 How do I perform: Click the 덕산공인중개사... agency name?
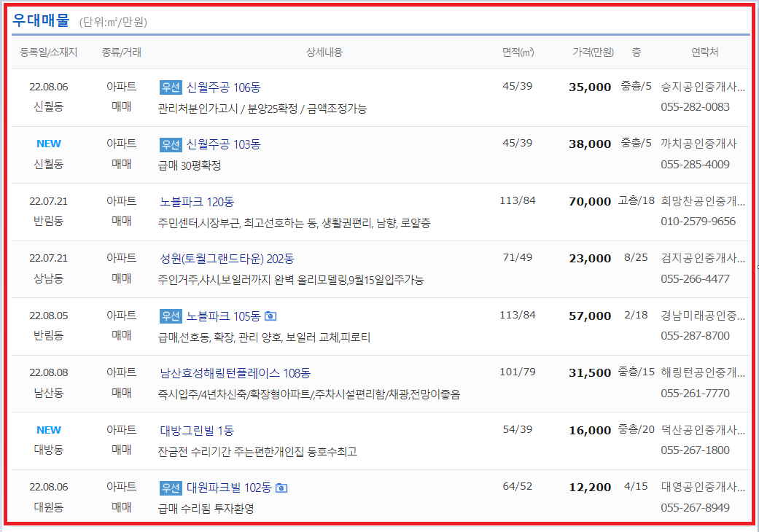703,430
